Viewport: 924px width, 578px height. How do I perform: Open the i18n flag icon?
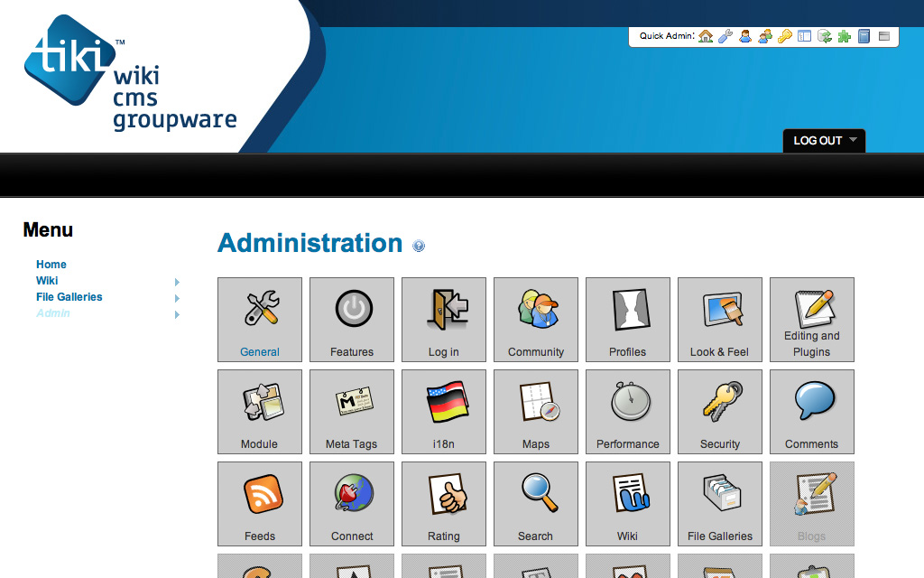click(444, 412)
